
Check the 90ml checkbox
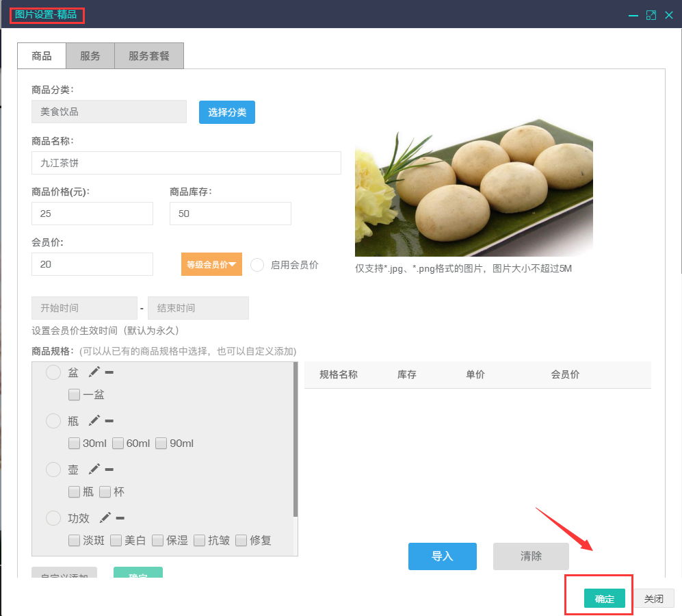(x=161, y=443)
